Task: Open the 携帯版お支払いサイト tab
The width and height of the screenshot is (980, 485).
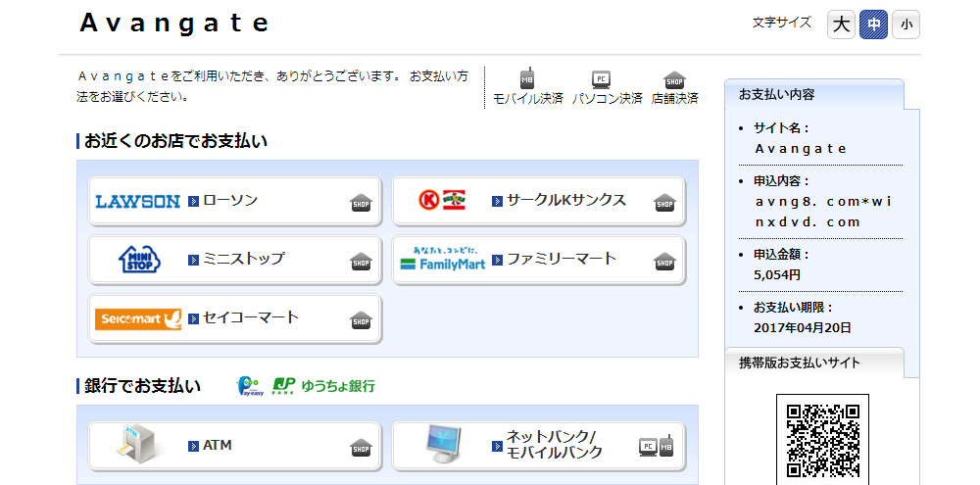Action: (813, 364)
